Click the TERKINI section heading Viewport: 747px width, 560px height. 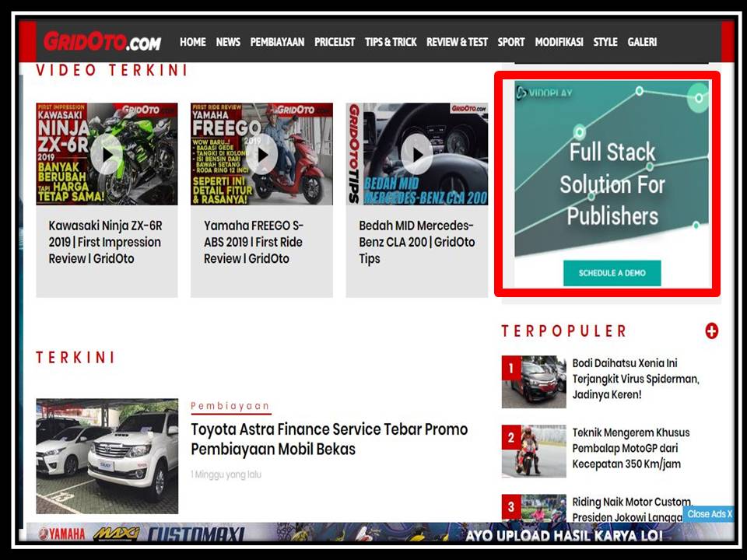pos(75,358)
